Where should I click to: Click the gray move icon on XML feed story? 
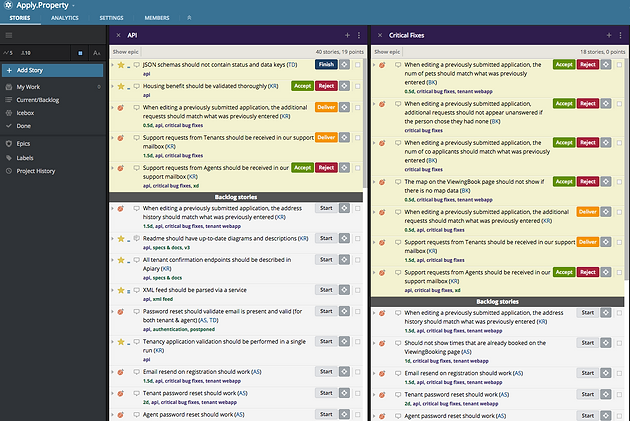pos(344,290)
